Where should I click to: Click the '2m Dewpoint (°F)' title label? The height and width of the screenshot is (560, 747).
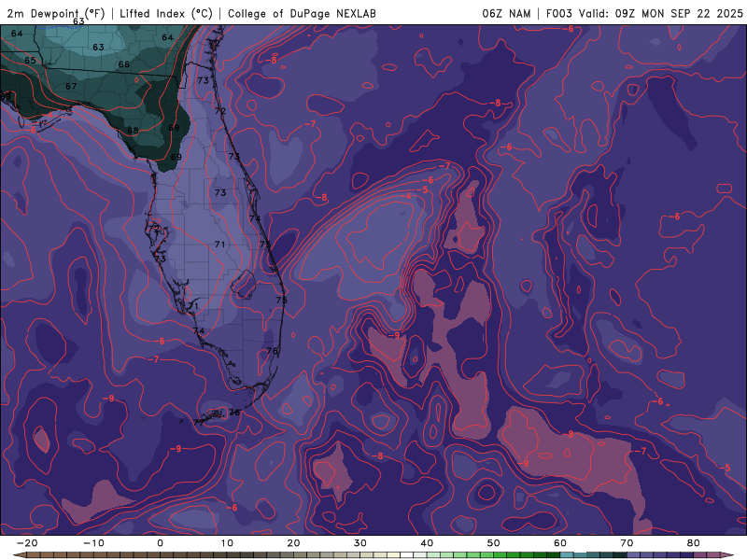point(56,14)
